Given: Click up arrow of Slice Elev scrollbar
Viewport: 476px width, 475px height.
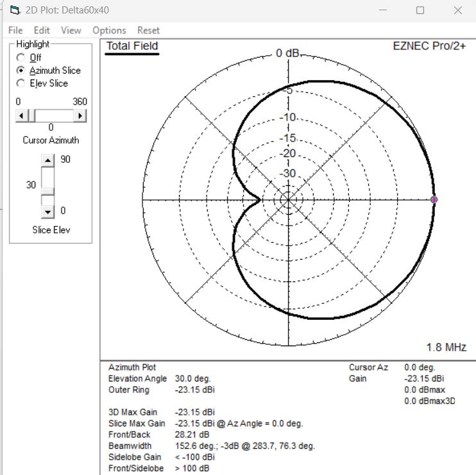Looking at the screenshot, I should (x=48, y=160).
